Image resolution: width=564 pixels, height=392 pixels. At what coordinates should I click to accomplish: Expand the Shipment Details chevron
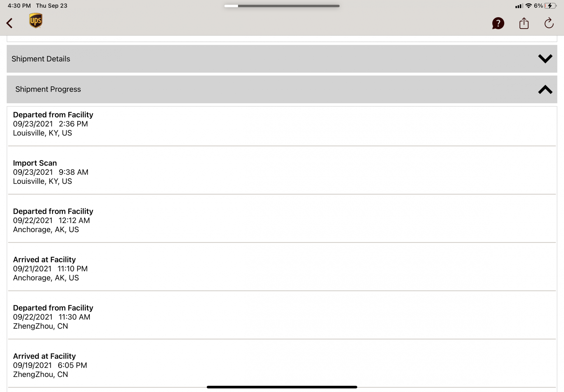click(x=545, y=59)
